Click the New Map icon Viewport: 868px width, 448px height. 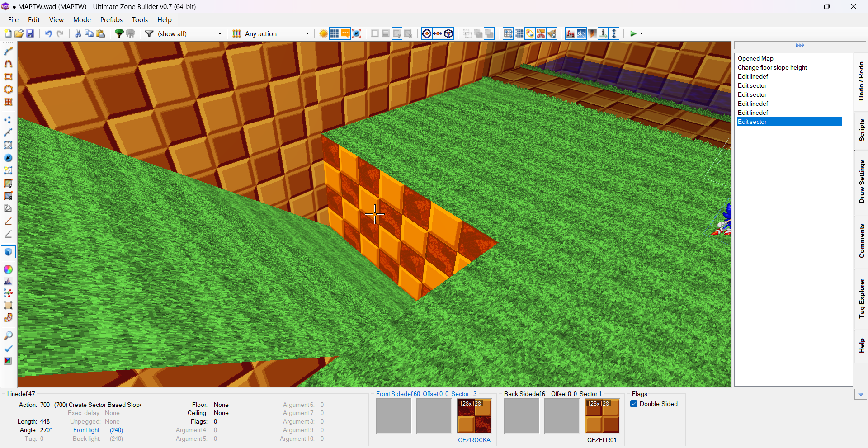(8, 33)
